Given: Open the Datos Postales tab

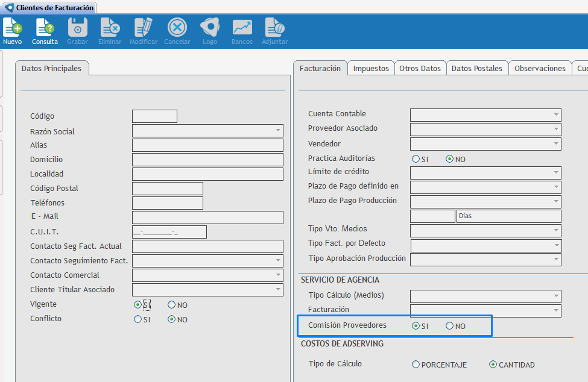Looking at the screenshot, I should 476,69.
